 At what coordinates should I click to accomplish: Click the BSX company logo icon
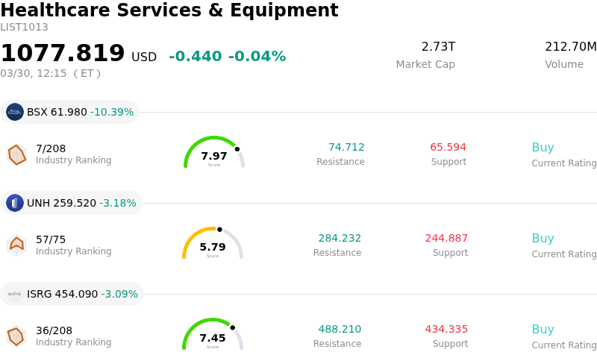point(15,112)
